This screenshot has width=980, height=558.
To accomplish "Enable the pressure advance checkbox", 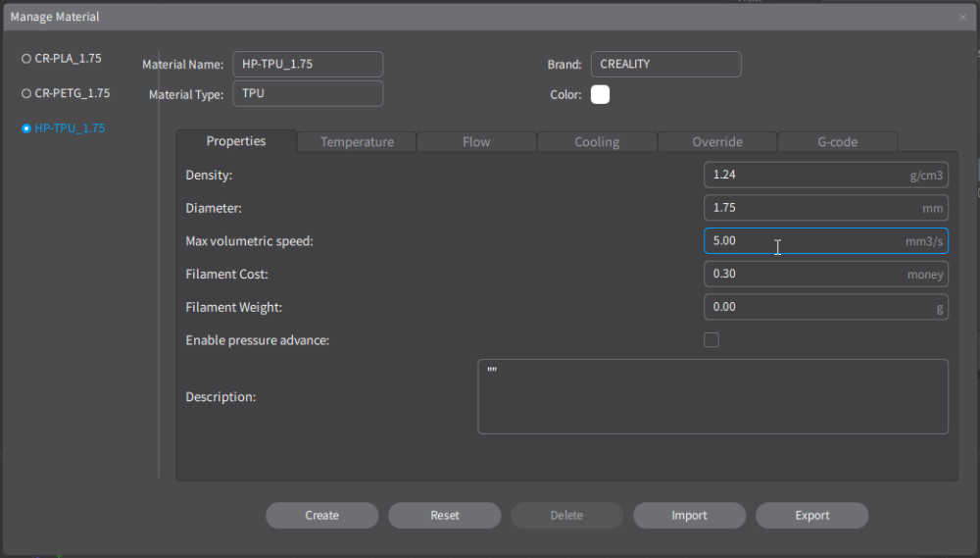I will coord(711,339).
